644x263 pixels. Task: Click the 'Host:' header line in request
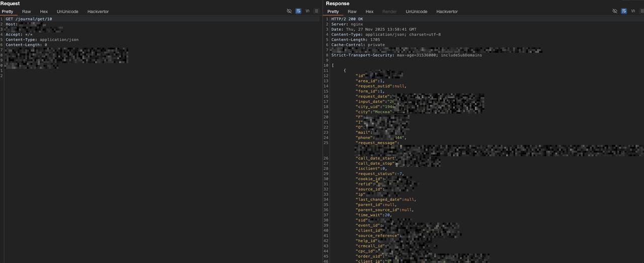pyautogui.click(x=12, y=24)
